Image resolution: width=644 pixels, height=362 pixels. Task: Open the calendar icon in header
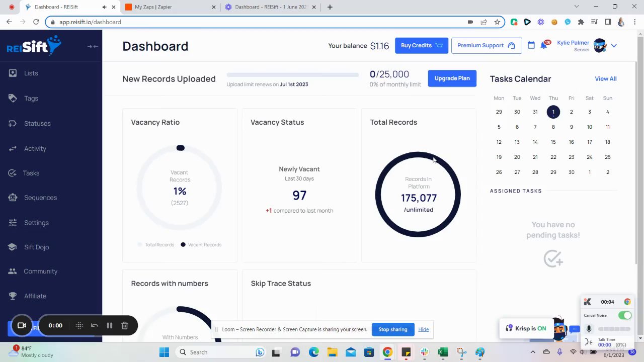531,45
